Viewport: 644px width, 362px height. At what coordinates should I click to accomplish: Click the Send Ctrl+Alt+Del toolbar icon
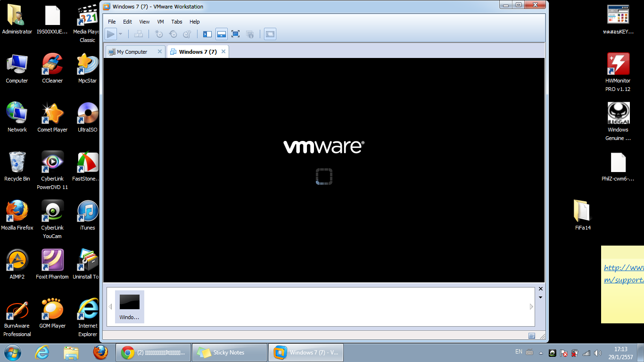tap(138, 34)
